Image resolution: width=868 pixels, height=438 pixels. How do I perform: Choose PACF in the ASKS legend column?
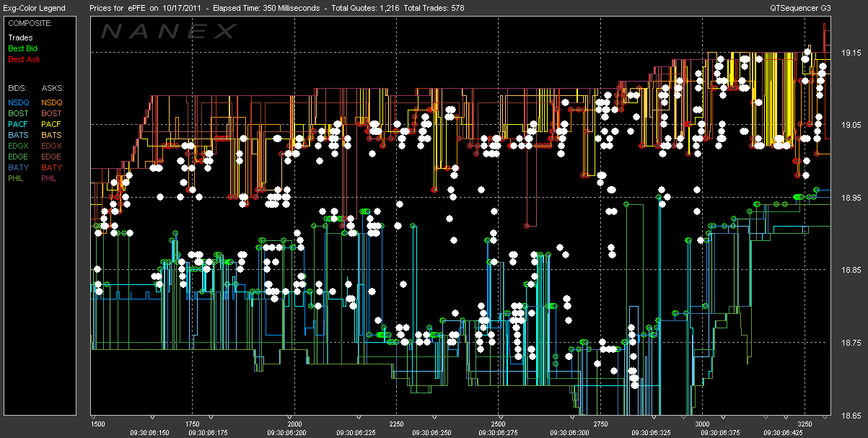(x=51, y=124)
